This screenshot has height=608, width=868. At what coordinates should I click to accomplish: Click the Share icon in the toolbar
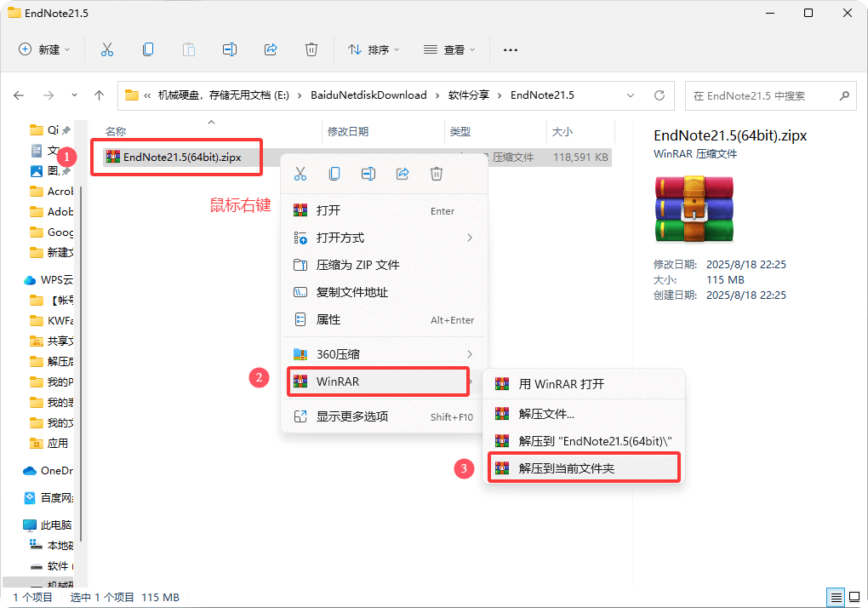pos(271,49)
